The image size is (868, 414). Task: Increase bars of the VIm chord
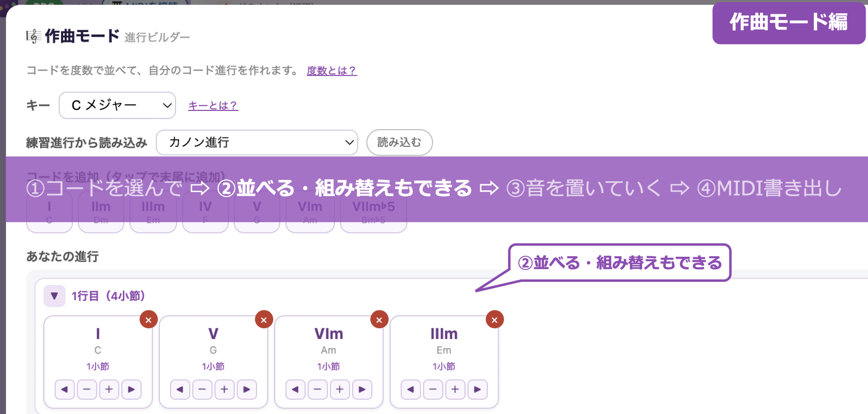340,389
